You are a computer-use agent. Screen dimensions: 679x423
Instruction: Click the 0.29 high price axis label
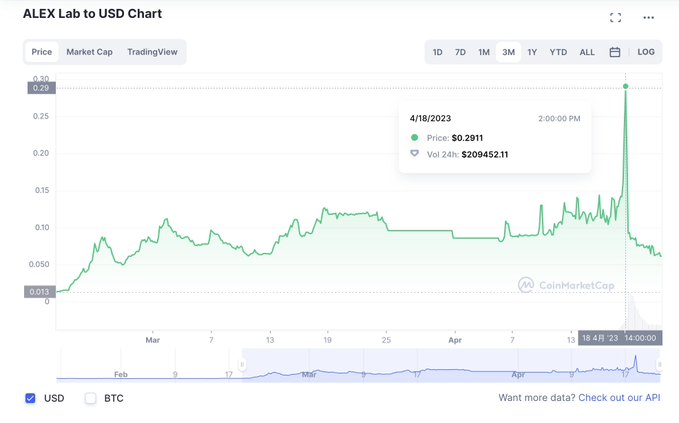tap(41, 88)
